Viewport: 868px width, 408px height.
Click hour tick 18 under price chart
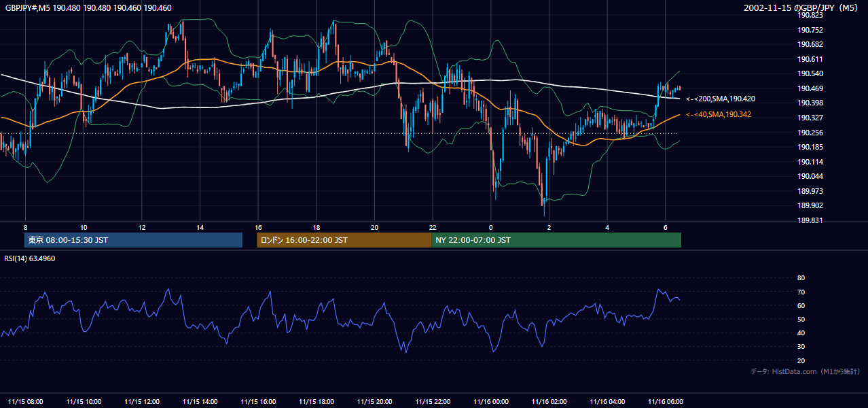tap(317, 227)
